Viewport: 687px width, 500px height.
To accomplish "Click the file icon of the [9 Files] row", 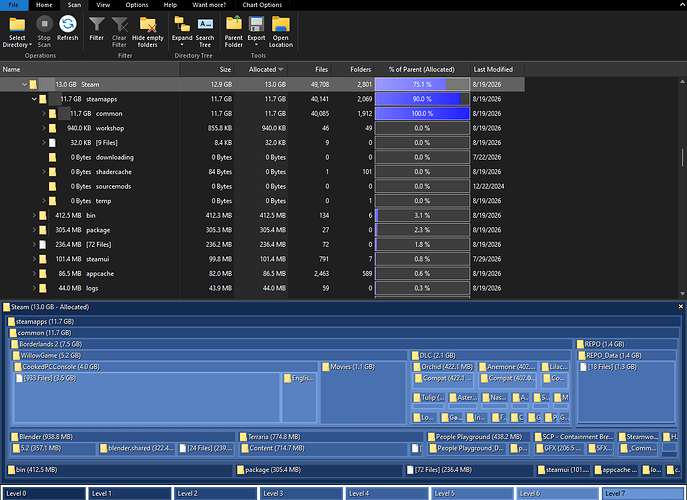I will [52, 143].
